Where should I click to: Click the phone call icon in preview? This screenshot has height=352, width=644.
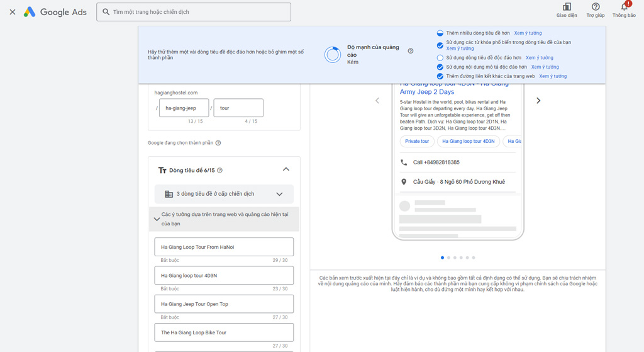tap(404, 162)
